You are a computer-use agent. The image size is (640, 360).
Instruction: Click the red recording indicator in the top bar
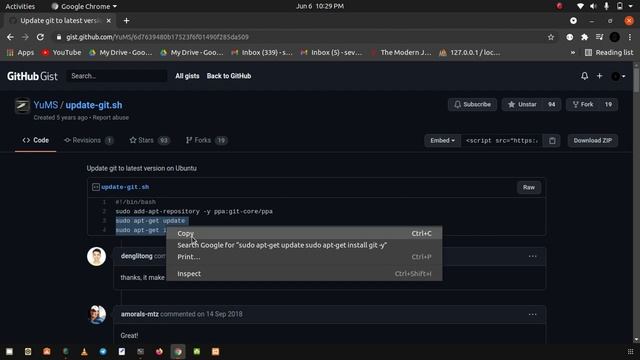[x=559, y=6]
